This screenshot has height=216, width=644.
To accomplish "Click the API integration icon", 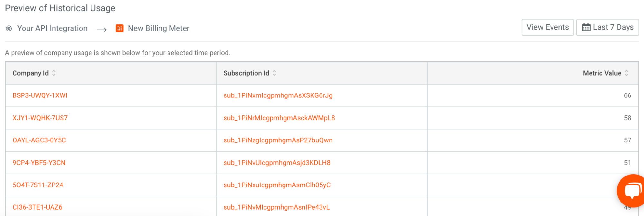I will [x=9, y=29].
